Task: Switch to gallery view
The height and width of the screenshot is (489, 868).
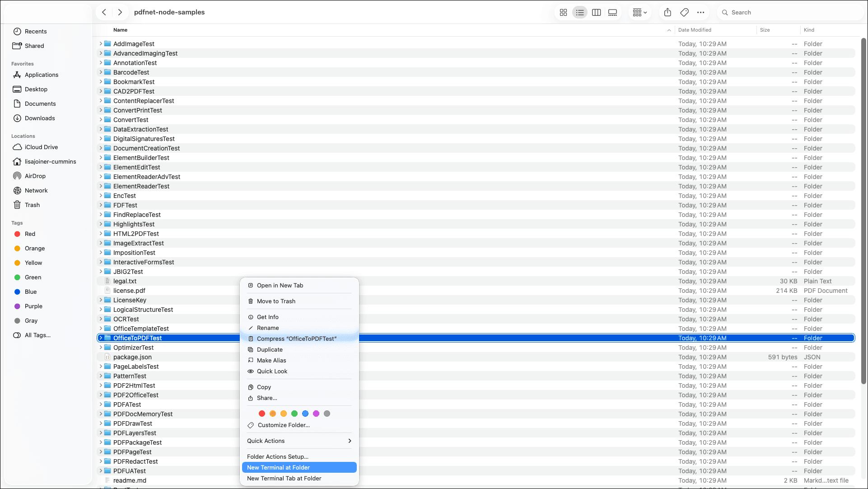Action: [x=612, y=13]
